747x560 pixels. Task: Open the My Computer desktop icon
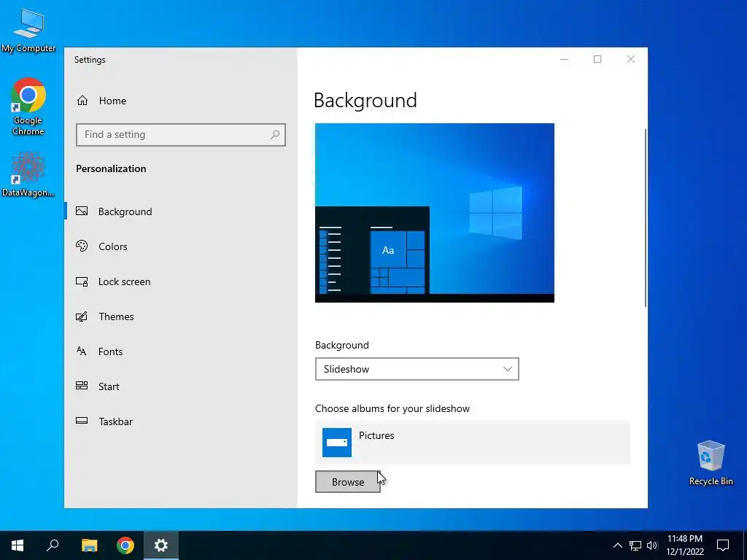click(28, 31)
